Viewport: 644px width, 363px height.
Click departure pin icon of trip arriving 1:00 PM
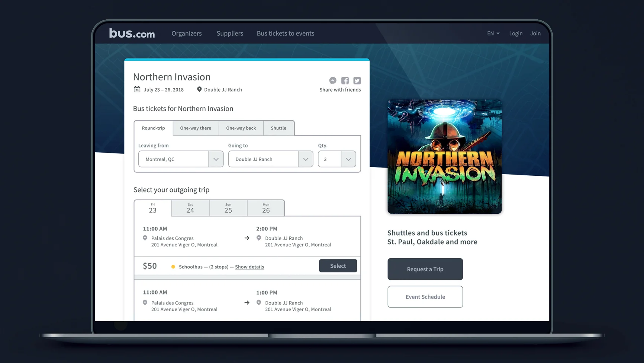point(145,303)
